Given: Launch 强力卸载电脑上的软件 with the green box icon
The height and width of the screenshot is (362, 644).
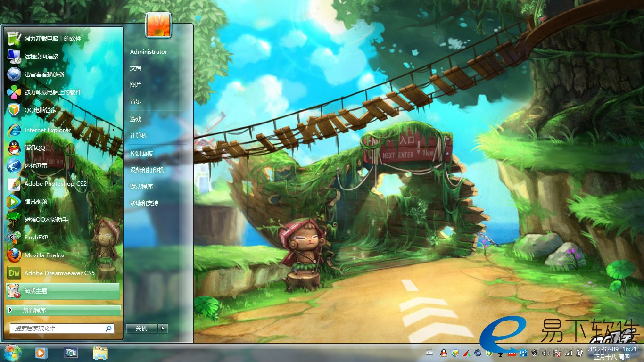Looking at the screenshot, I should pyautogui.click(x=62, y=38).
